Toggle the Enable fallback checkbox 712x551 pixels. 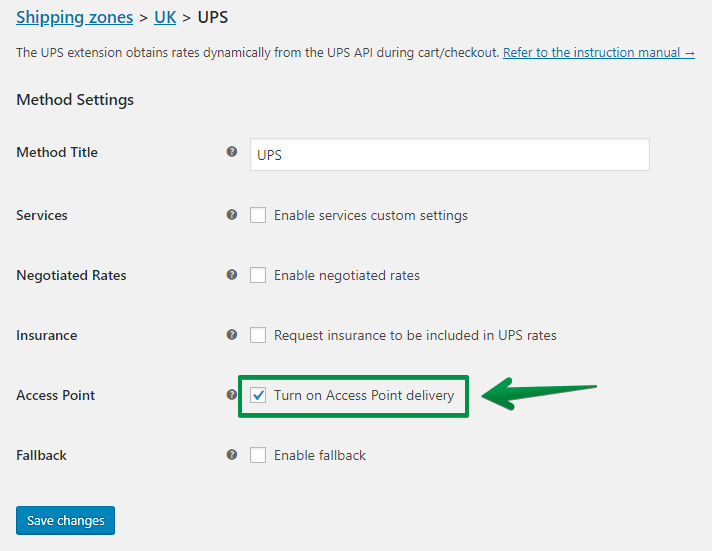pos(258,455)
